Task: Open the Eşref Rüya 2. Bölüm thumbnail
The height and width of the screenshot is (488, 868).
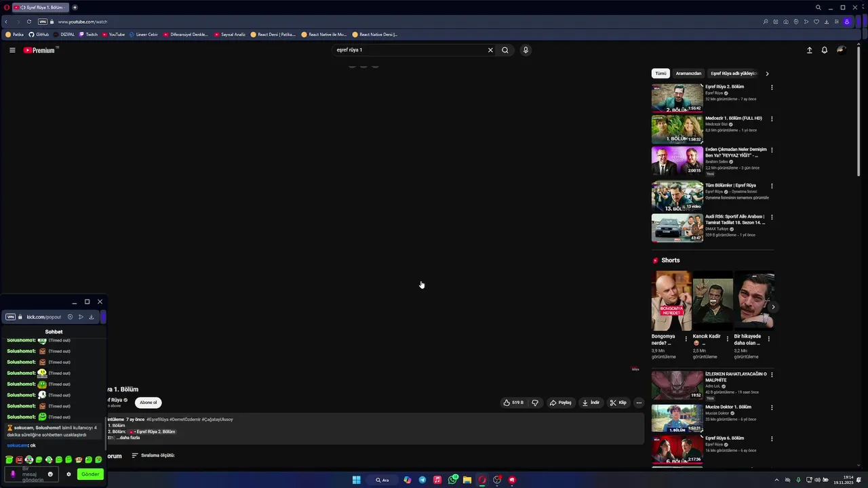Action: coord(677,98)
